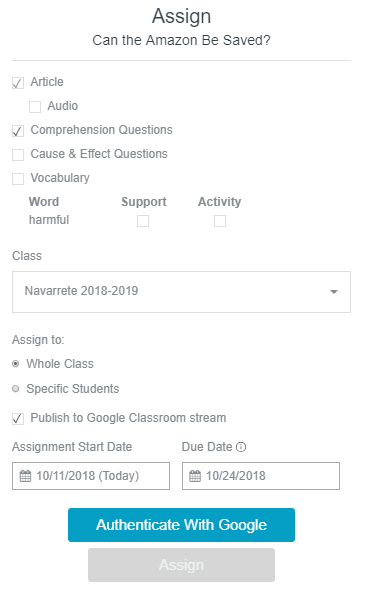Click the Vocabulary label text
This screenshot has height=591, width=365.
[x=60, y=178]
